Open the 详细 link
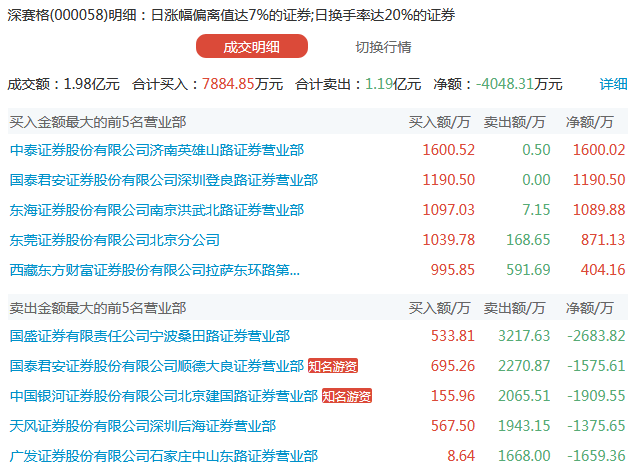 point(613,84)
